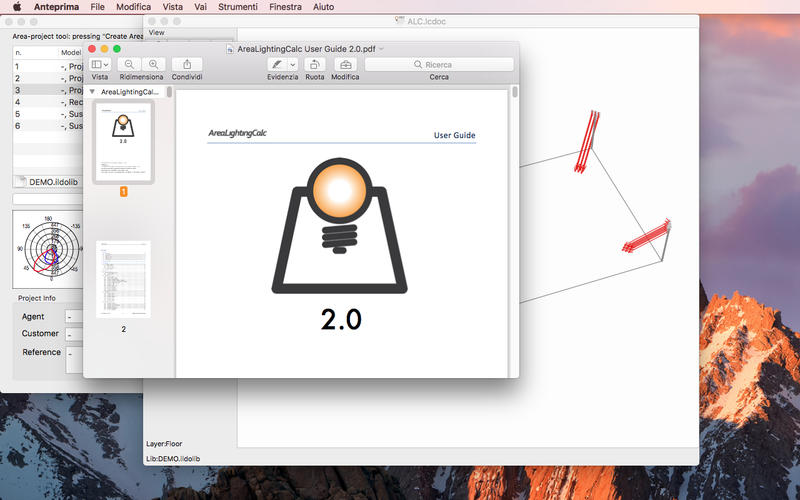The width and height of the screenshot is (800, 500).
Task: Select row 5 in the projector table
Action: tap(48, 114)
